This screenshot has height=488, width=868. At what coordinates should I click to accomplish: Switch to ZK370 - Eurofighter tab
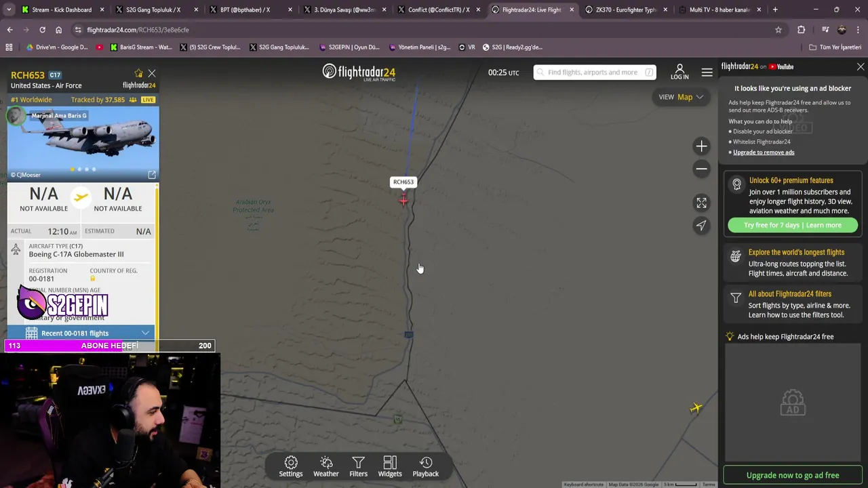(x=626, y=9)
